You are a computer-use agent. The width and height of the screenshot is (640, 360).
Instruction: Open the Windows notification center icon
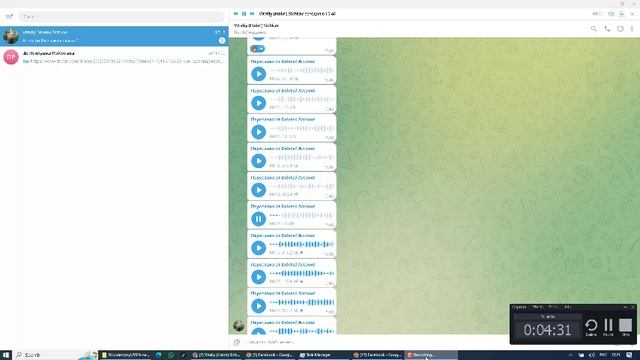click(629, 355)
